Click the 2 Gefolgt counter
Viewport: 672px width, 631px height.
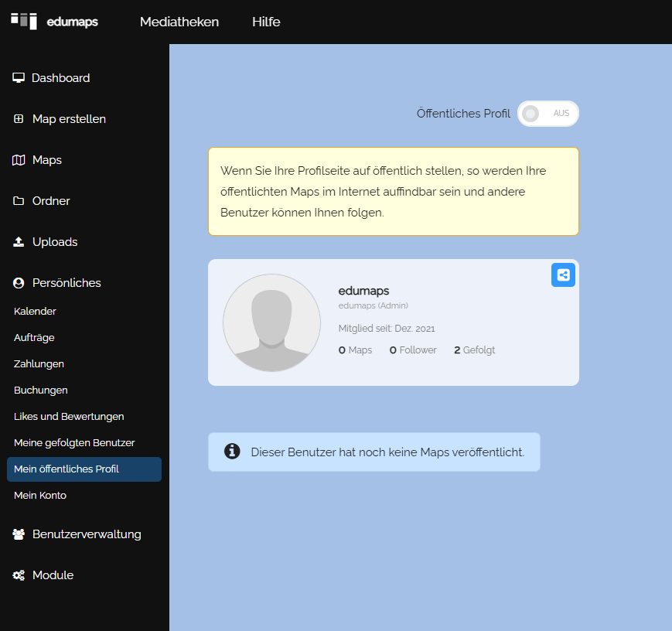pyautogui.click(x=474, y=350)
